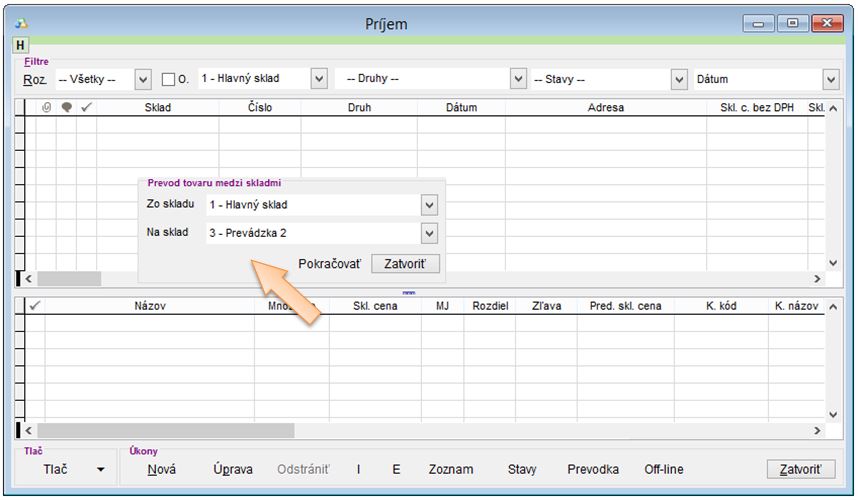Click Pokračovať in the transfer dialog
858x500 pixels.
click(x=329, y=264)
